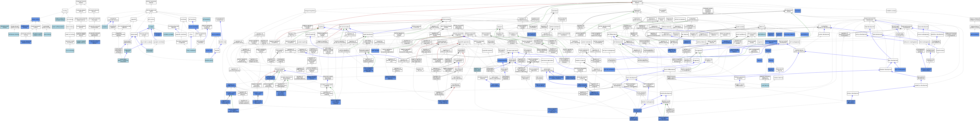980x121 pixels.
Task: Click "regulation of behavioral fear response" node
Action: click(x=672, y=50)
